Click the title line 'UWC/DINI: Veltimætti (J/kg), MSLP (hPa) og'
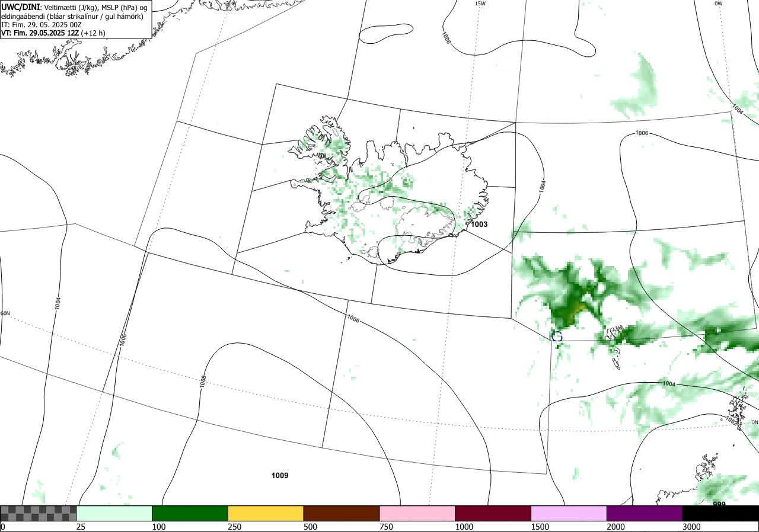This screenshot has height=532, width=759. point(74,7)
